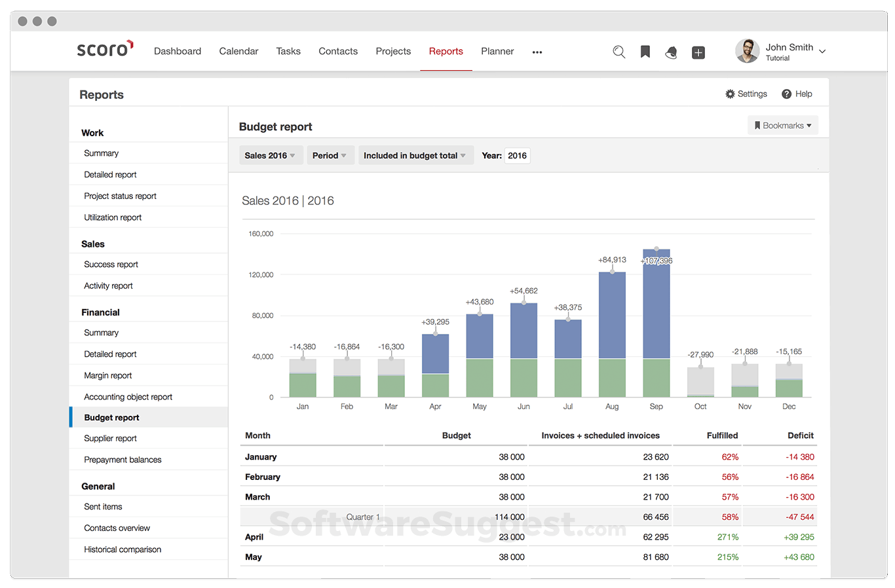The width and height of the screenshot is (895, 588).
Task: Click the Scoro logo
Action: pyautogui.click(x=105, y=50)
